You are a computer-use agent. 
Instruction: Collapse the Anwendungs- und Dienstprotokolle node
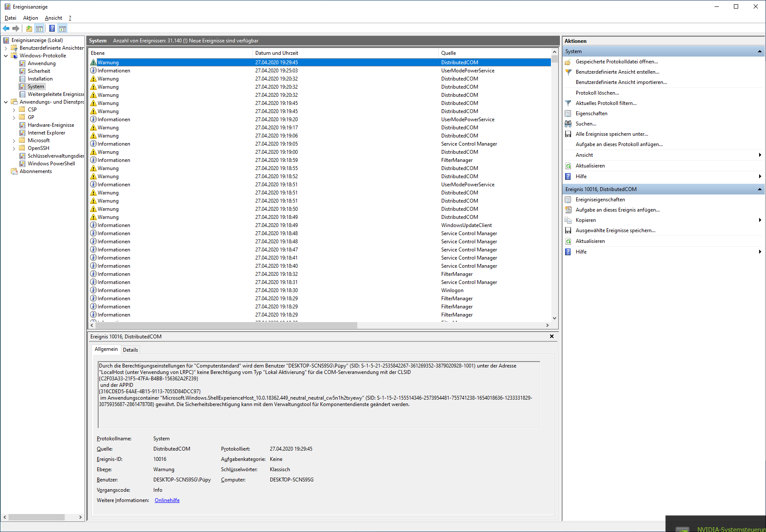point(6,102)
